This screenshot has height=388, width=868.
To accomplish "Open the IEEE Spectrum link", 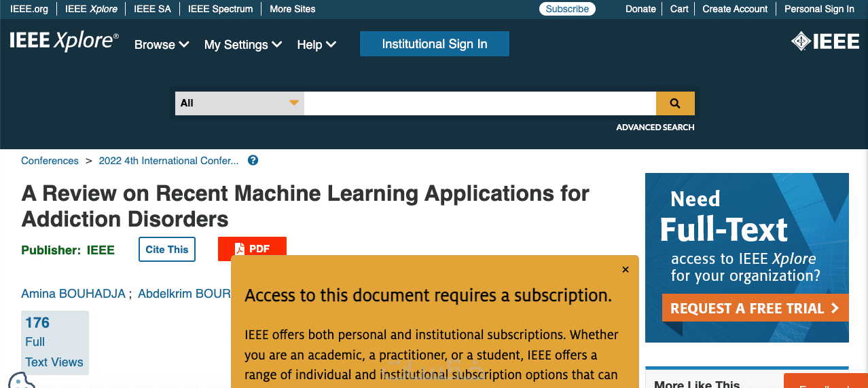I will click(x=221, y=9).
